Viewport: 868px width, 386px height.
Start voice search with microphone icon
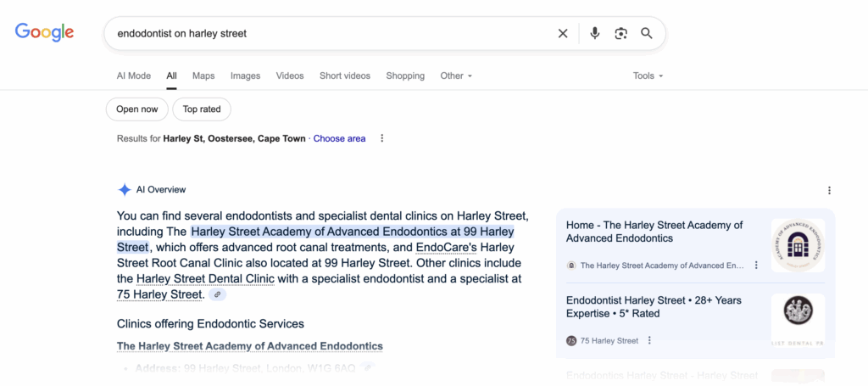coord(595,34)
